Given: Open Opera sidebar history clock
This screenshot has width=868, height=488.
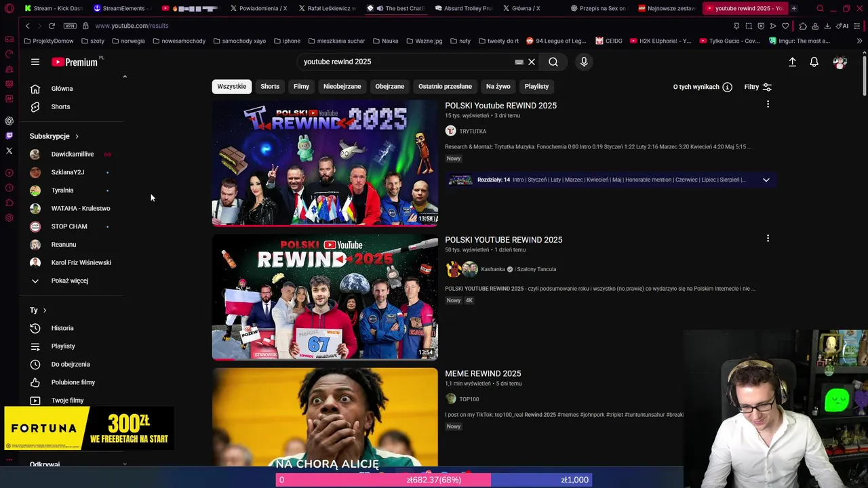Looking at the screenshot, I should tap(9, 188).
